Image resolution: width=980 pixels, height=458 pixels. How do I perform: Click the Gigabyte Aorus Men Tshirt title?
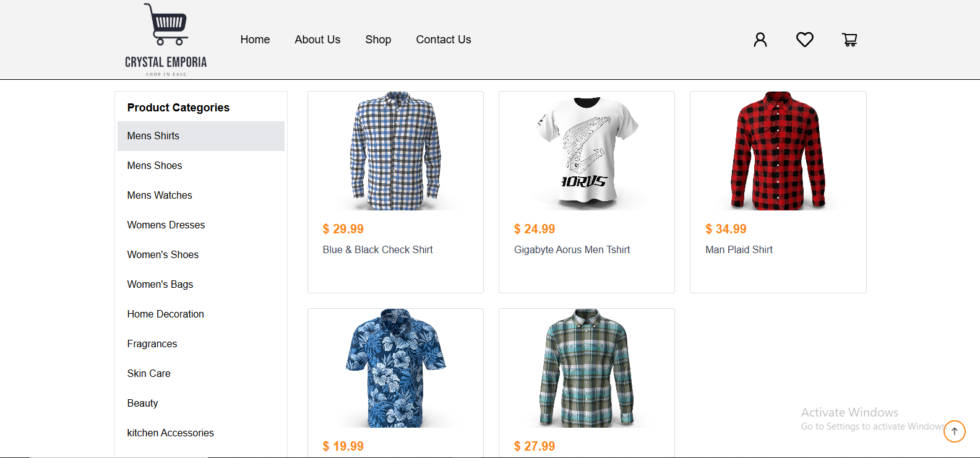pyautogui.click(x=572, y=250)
